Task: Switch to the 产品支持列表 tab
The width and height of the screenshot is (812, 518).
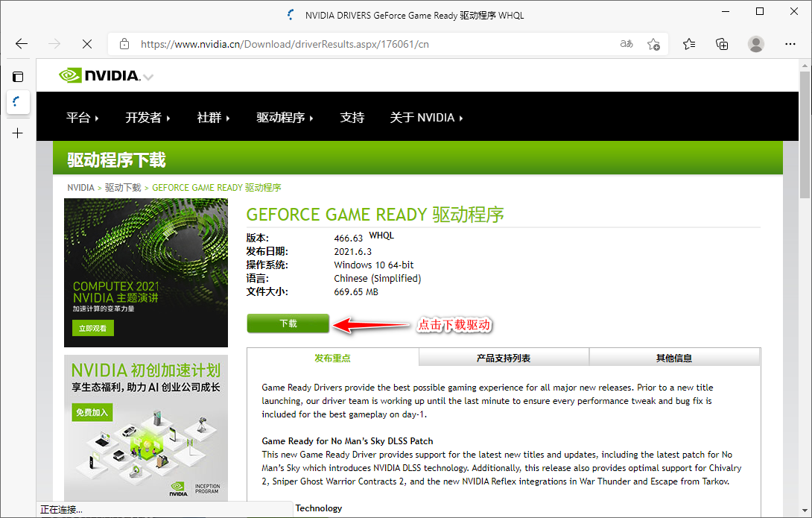Action: 504,358
